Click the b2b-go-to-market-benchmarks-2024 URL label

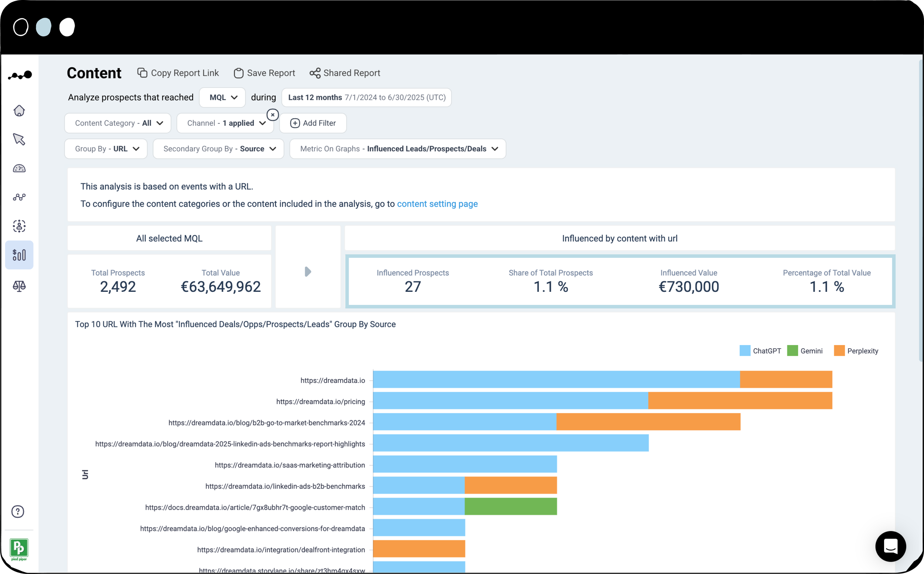(266, 423)
